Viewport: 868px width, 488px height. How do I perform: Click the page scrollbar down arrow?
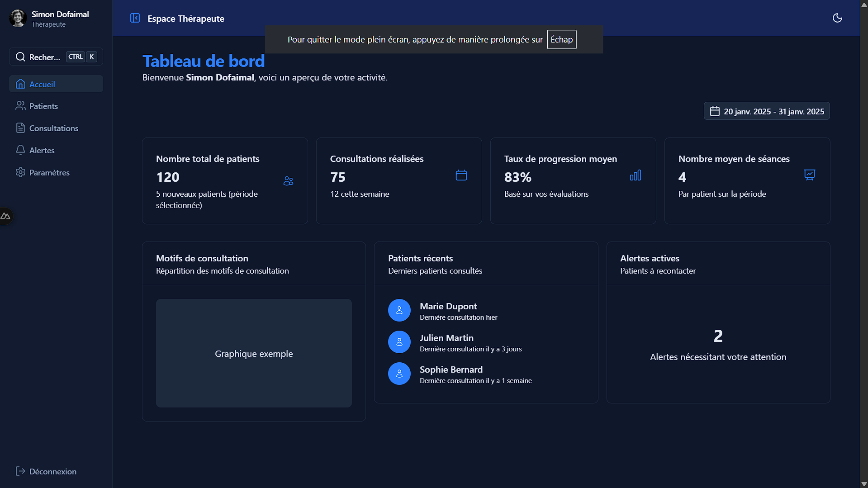coord(864,483)
